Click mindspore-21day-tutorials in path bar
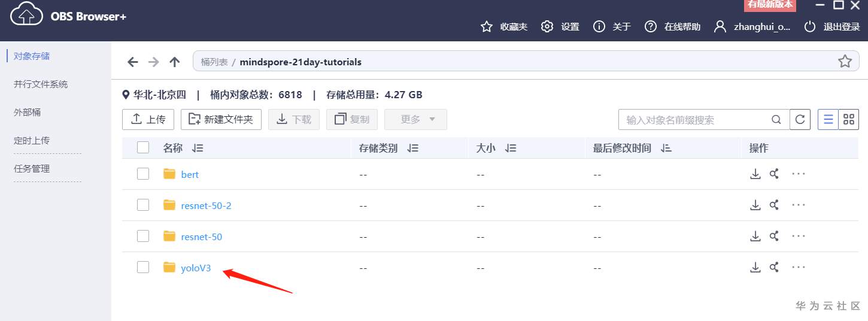The height and width of the screenshot is (321, 868). coord(301,62)
